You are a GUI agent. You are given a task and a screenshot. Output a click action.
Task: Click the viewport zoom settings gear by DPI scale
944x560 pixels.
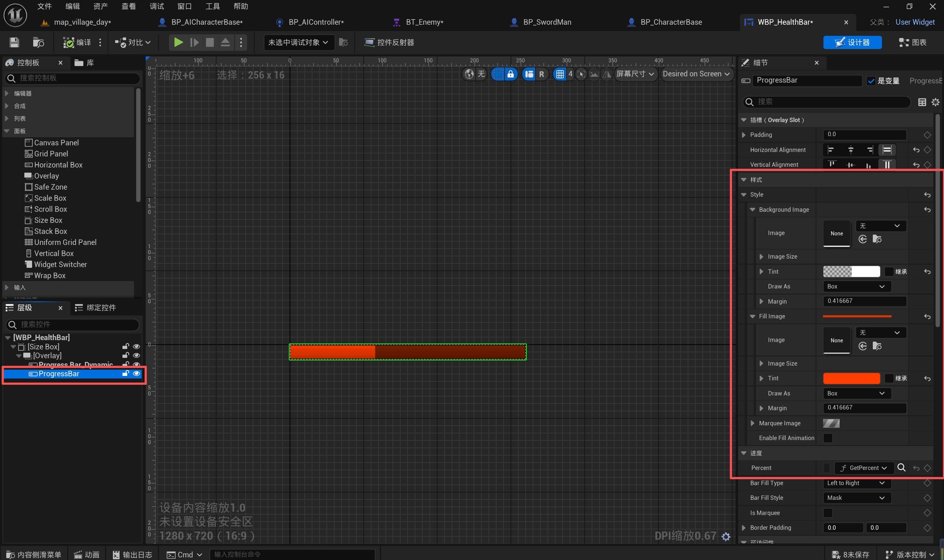726,536
